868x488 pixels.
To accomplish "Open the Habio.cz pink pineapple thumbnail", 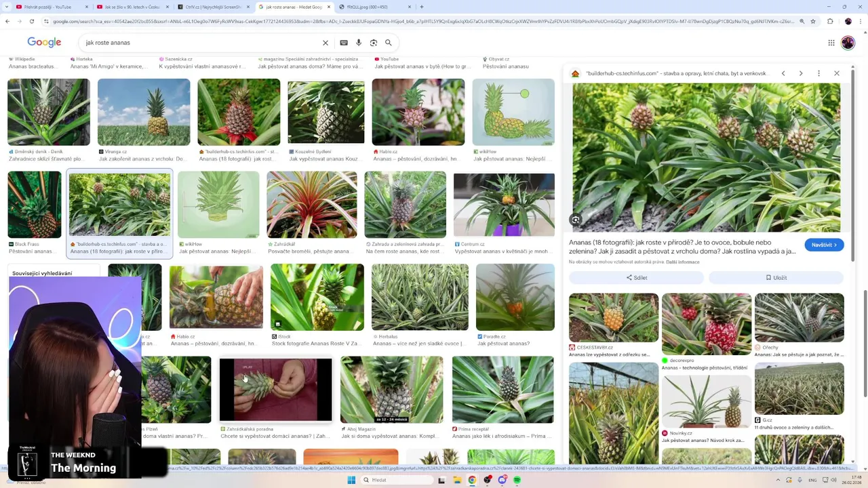I will [x=418, y=112].
